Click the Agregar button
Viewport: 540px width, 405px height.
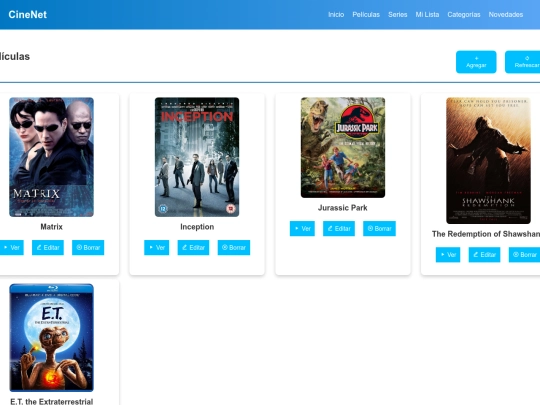click(x=476, y=62)
